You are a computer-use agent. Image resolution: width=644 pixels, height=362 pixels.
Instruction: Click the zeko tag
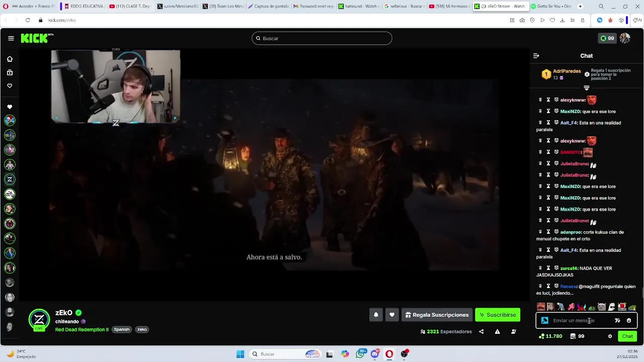(x=142, y=330)
